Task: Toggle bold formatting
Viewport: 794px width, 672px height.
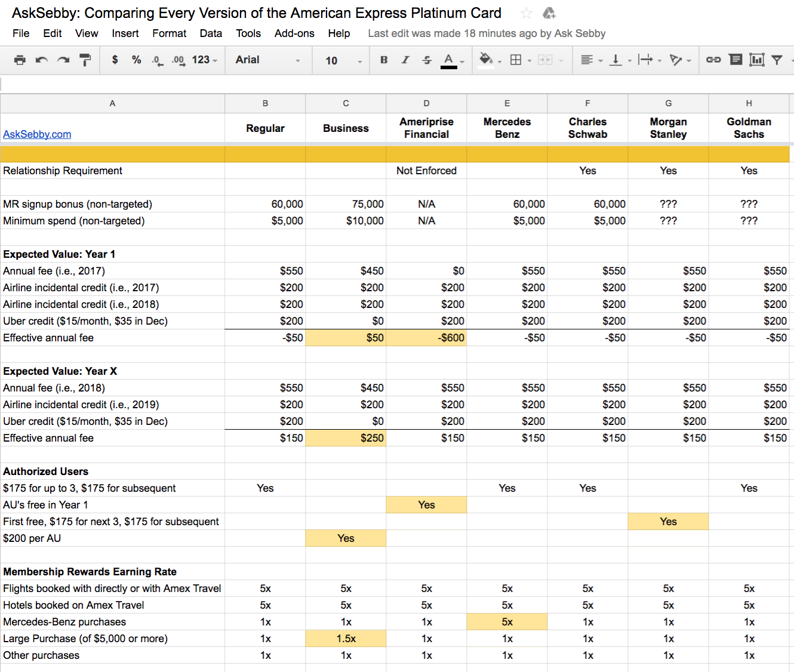Action: pos(384,60)
